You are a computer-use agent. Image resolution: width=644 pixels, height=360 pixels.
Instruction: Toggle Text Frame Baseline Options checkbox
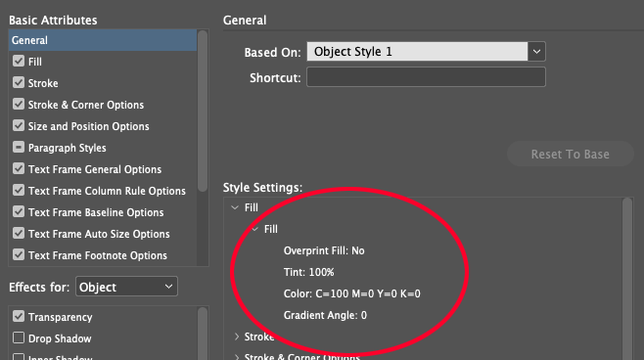tap(19, 211)
